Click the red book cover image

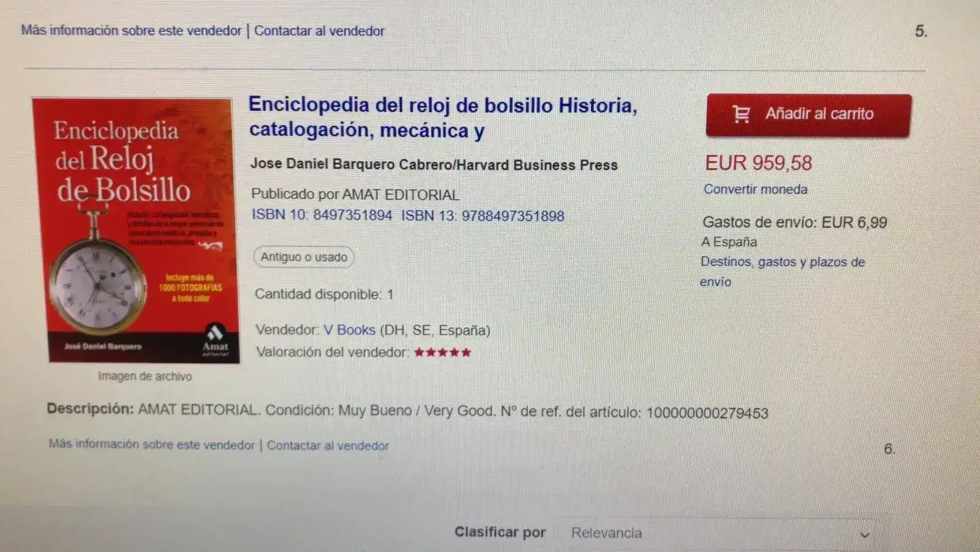(x=137, y=230)
